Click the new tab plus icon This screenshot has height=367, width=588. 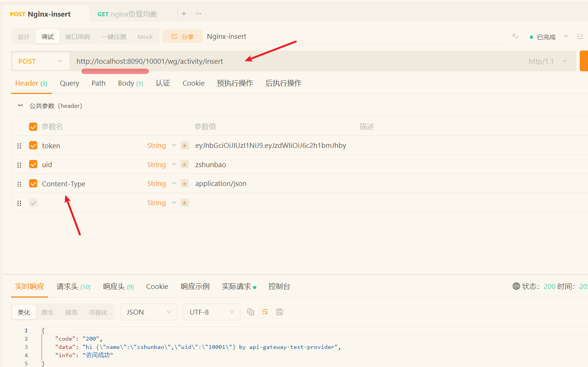(184, 14)
